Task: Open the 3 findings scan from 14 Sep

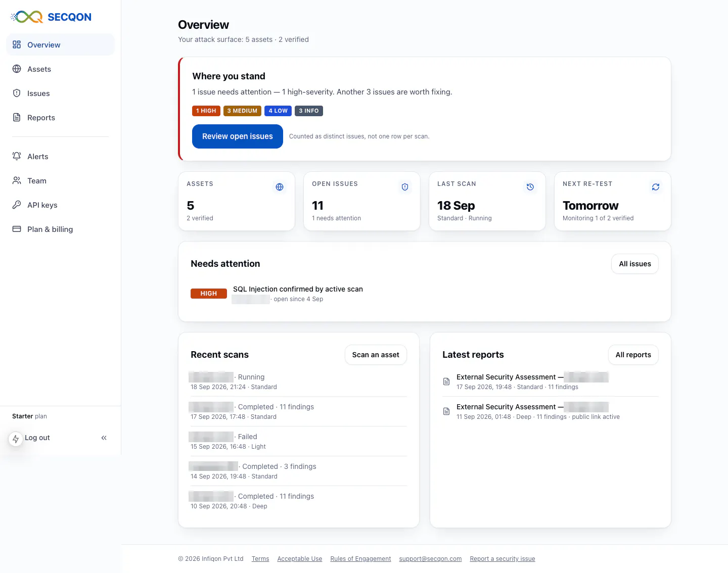Action: point(299,471)
